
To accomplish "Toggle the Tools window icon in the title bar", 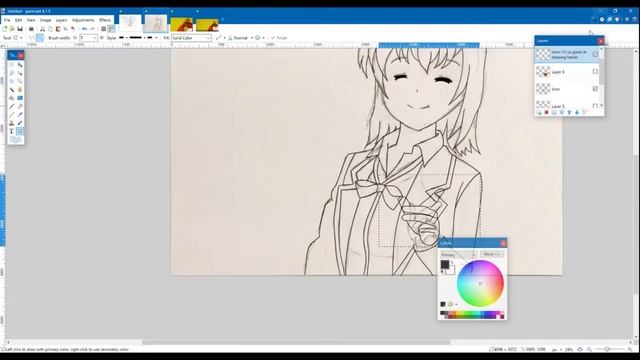I will pyautogui.click(x=593, y=19).
